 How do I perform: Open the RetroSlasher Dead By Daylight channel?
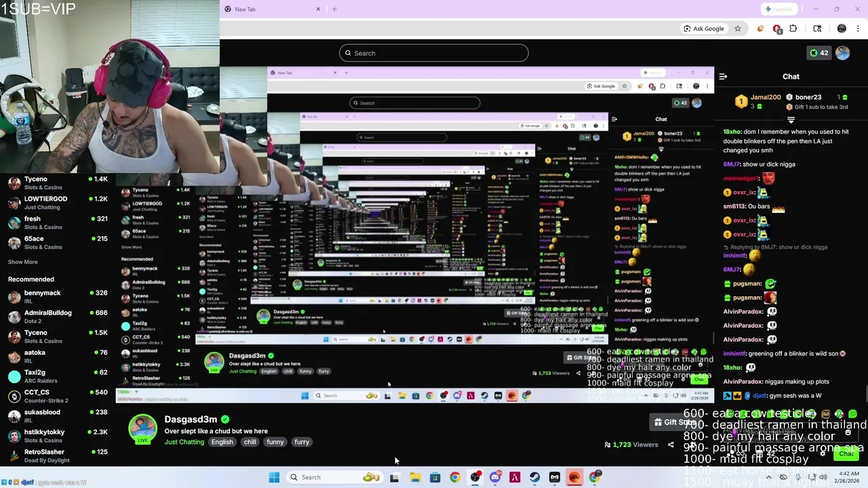57,455
